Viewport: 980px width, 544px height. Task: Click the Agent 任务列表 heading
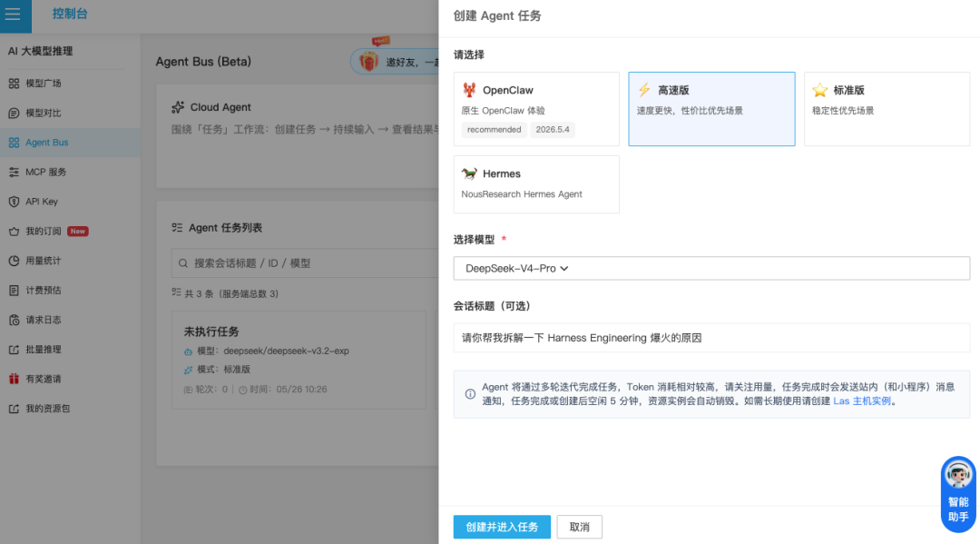226,228
